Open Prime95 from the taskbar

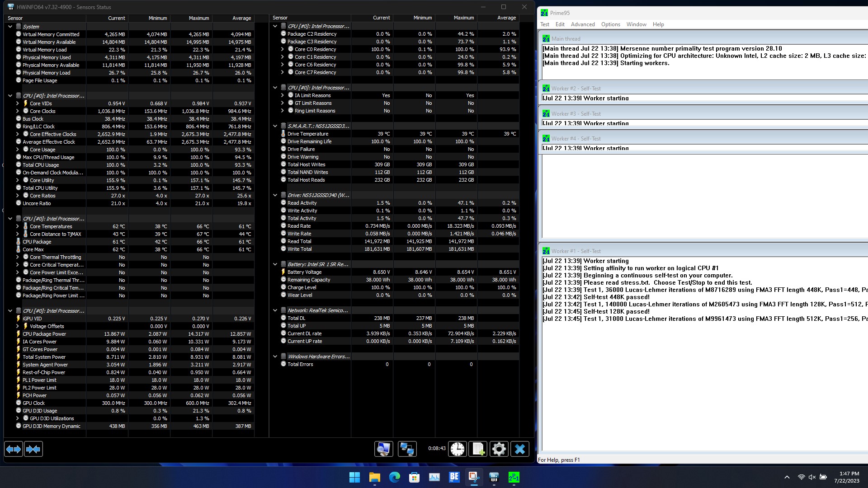point(514,477)
